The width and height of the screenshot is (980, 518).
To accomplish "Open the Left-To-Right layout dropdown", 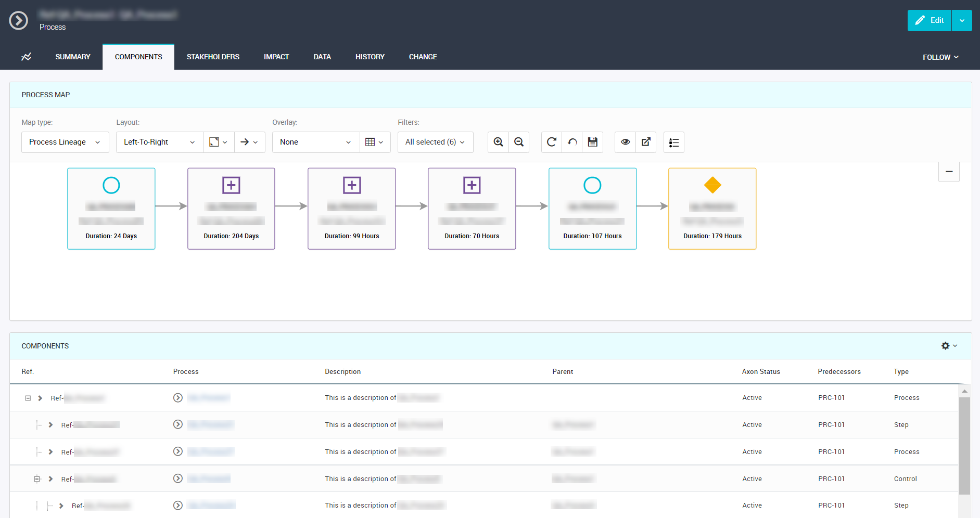I will (159, 142).
